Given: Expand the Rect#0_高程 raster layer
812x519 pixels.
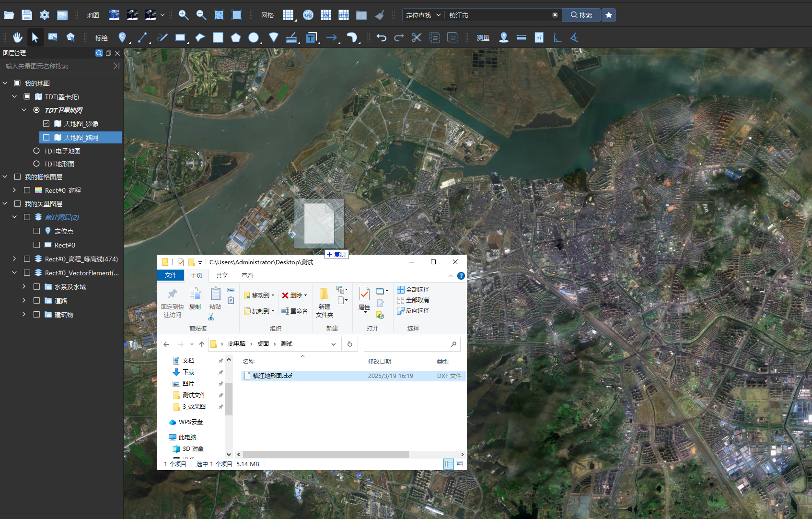Looking at the screenshot, I should [x=14, y=190].
